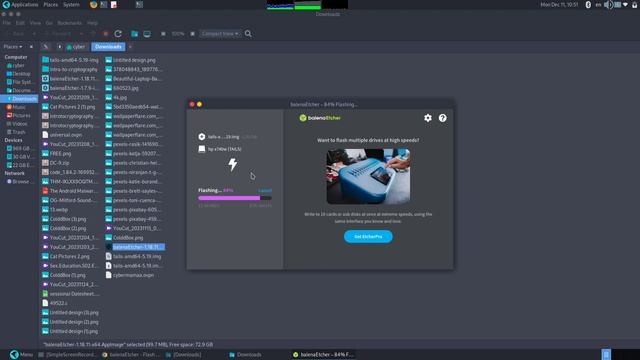This screenshot has width=640, height=360.
Task: Switch to SimpleScreenRecorder taskbar entry
Action: tap(67, 355)
